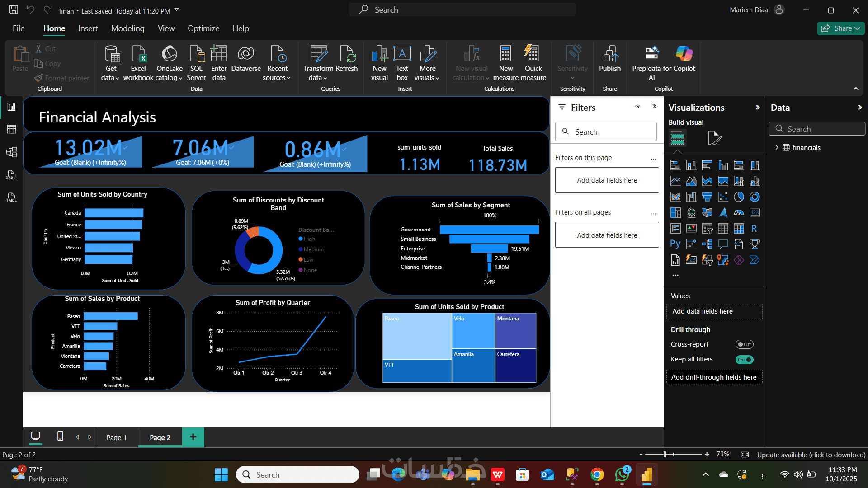The height and width of the screenshot is (488, 868).
Task: Click the Quick measure icon
Action: [533, 54]
